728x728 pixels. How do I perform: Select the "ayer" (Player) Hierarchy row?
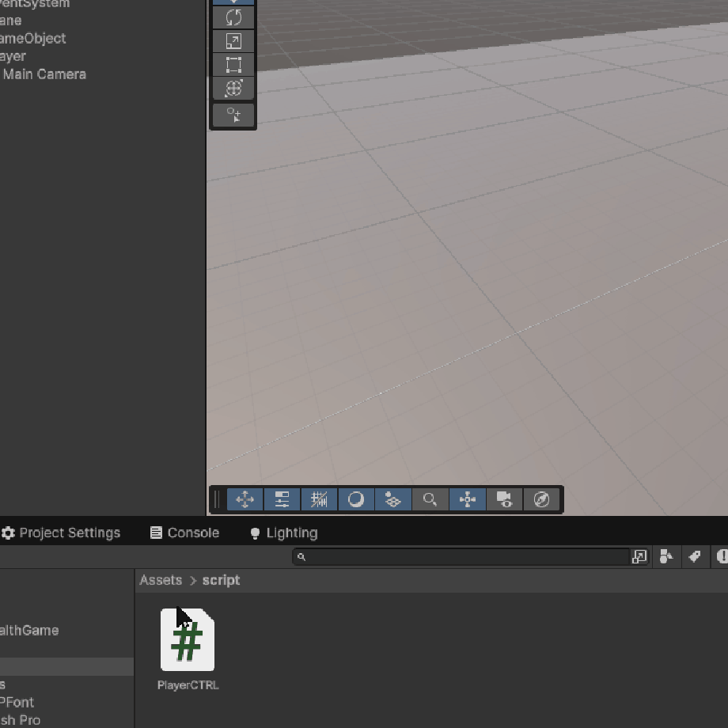point(13,56)
